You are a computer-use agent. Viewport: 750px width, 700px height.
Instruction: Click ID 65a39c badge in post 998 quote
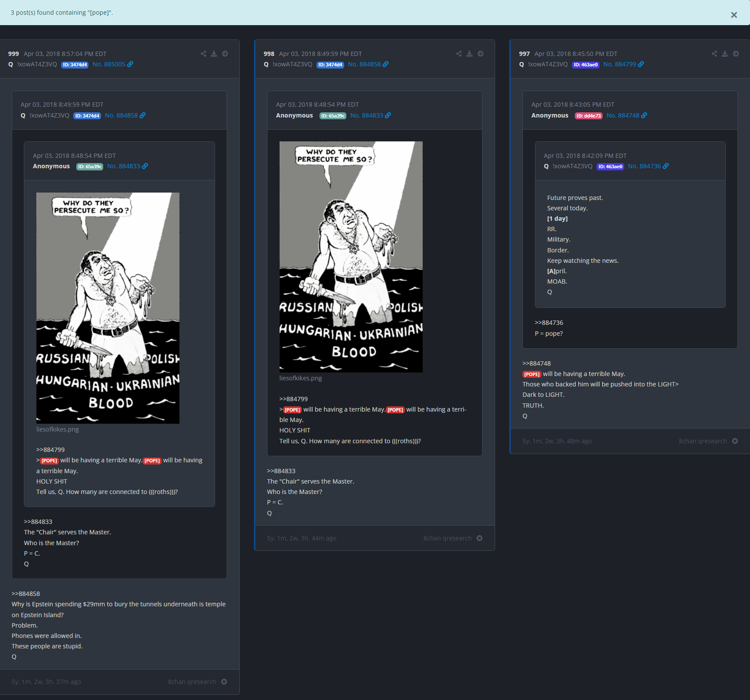click(x=333, y=116)
